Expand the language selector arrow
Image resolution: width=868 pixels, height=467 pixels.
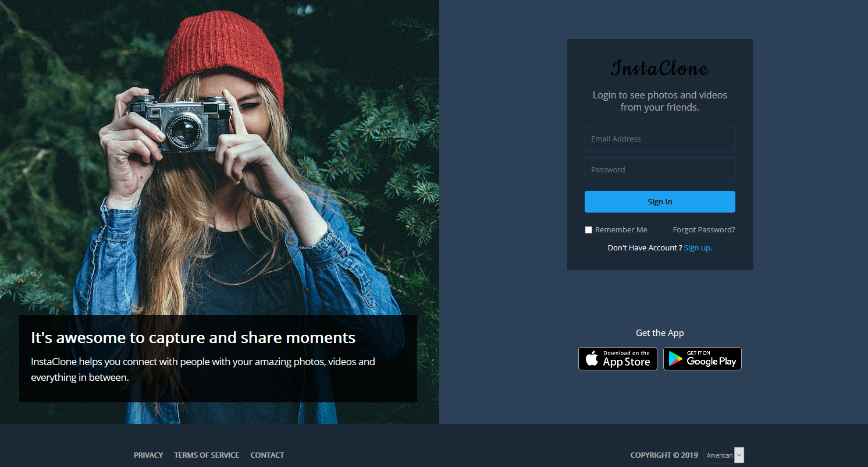[x=739, y=455]
